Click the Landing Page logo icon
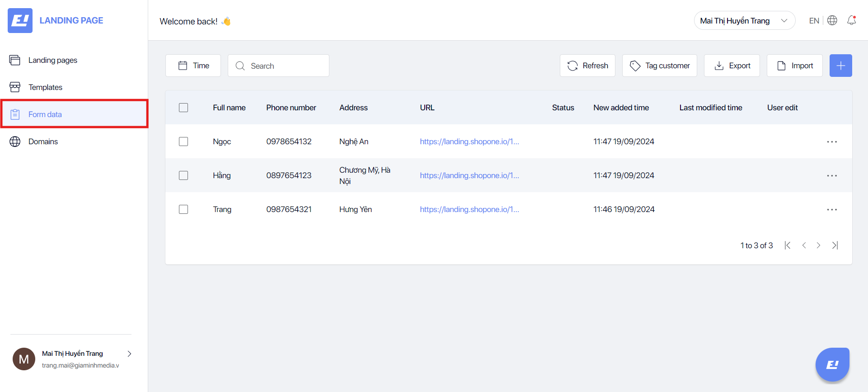Viewport: 868px width, 392px height. point(20,20)
